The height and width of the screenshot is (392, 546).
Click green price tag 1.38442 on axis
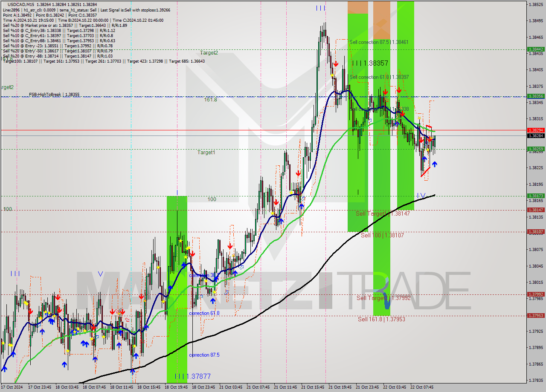pyautogui.click(x=536, y=49)
